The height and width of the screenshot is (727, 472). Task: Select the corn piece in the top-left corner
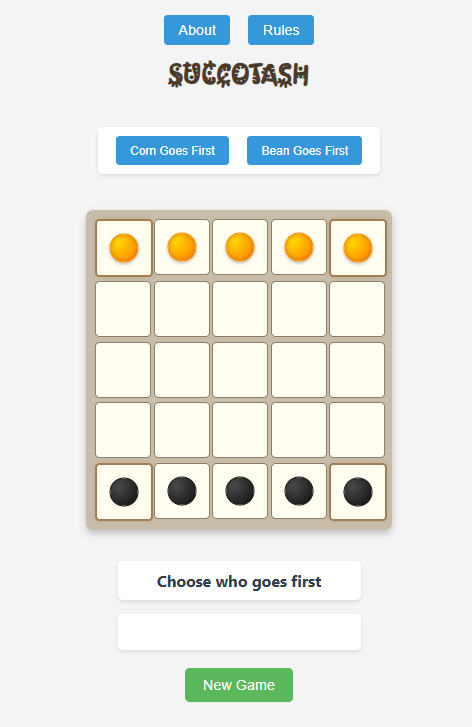[124, 248]
